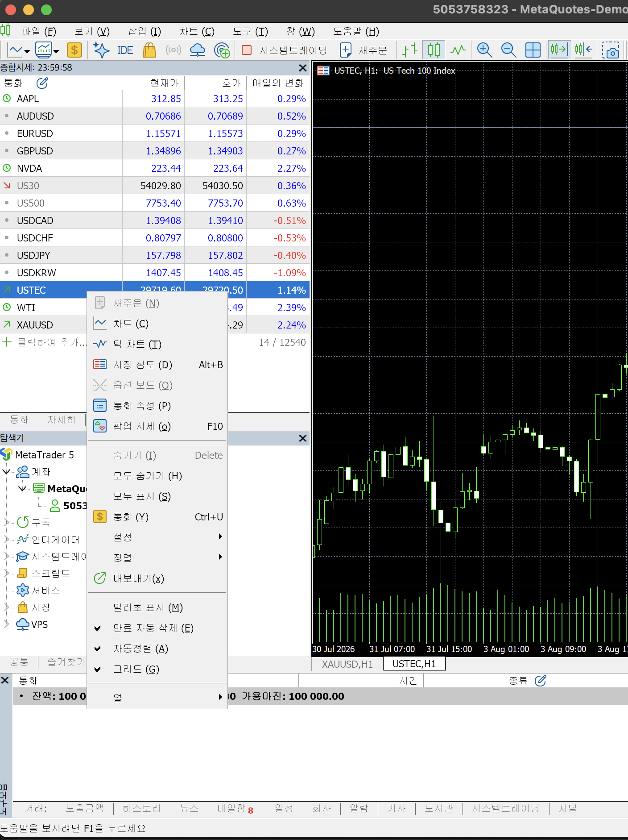Open the 도움말 (H) menu
Viewport: 628px width, 840px height.
(x=356, y=31)
